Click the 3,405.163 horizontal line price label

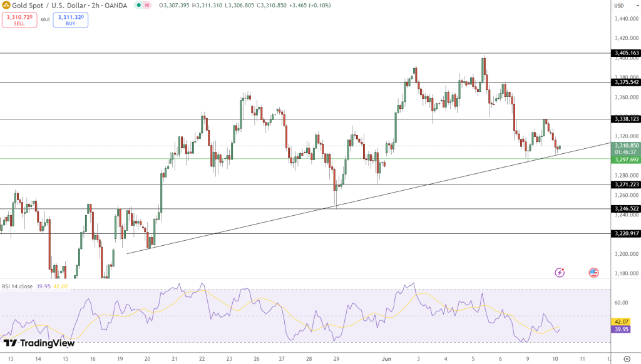coord(626,53)
